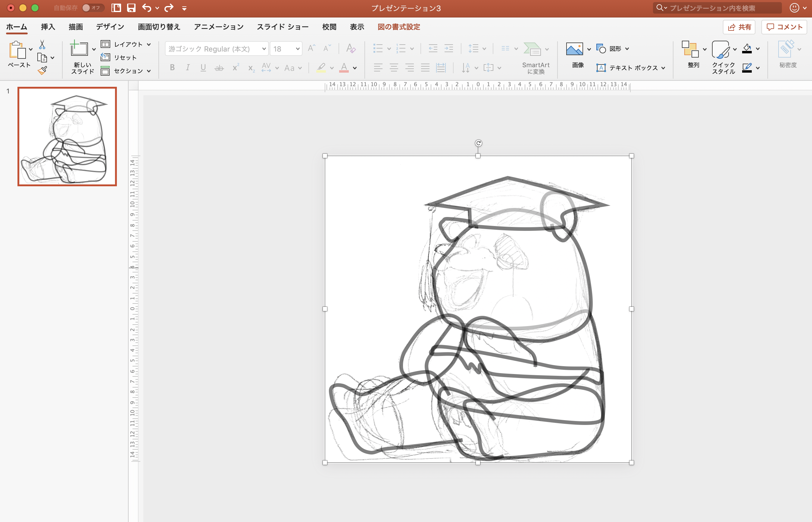Click the bottom-right resize handle of image
812x522 pixels.
tap(632, 463)
